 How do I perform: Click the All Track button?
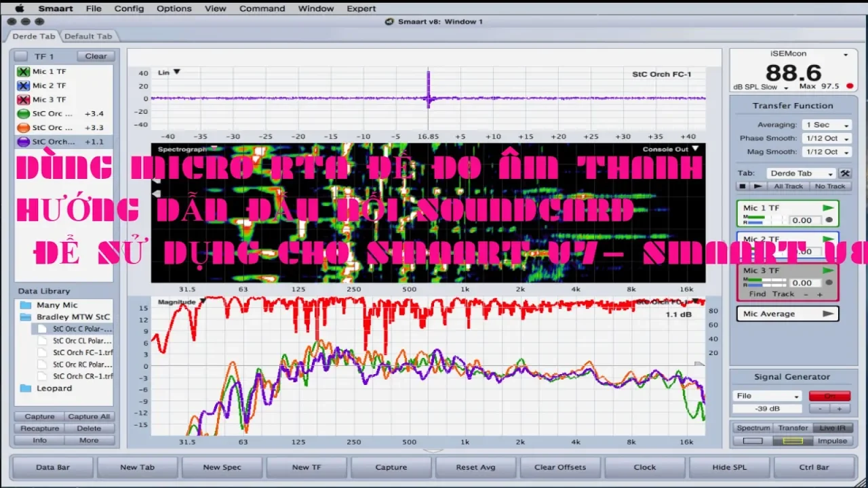click(789, 186)
